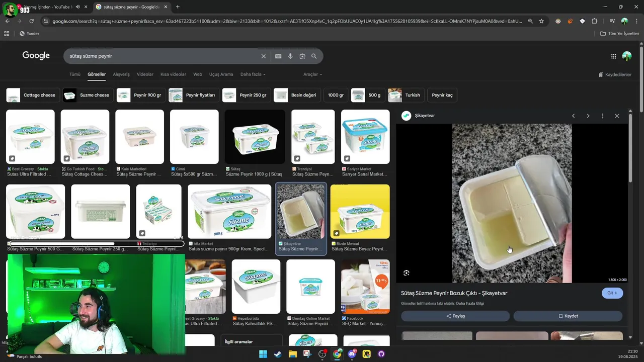Go to the Google logo homepage

pos(36,56)
